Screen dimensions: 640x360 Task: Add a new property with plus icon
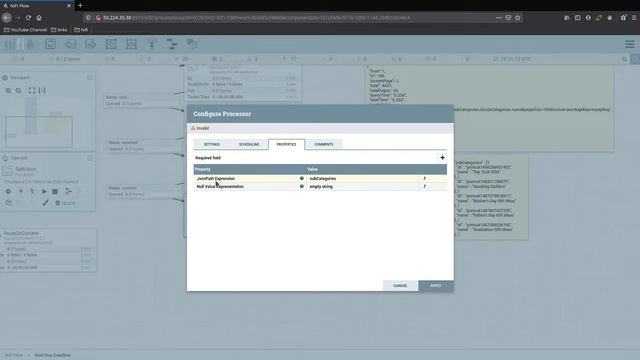[x=442, y=158]
